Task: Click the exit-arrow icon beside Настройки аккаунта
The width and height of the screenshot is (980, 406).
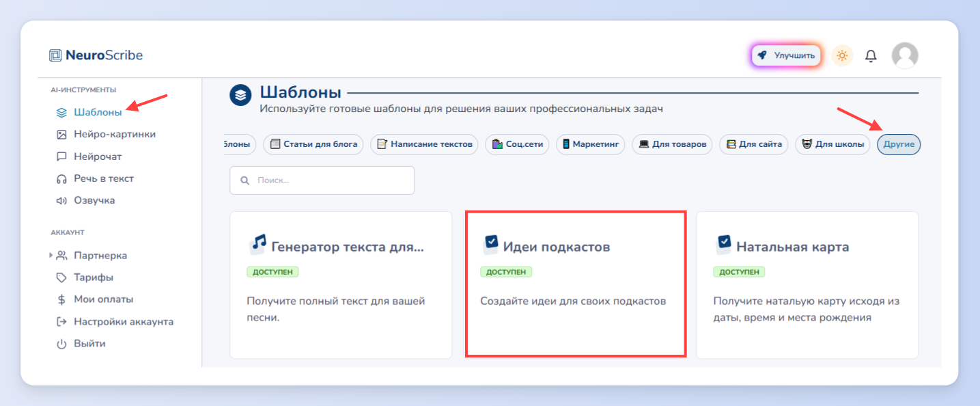Action: click(x=61, y=321)
